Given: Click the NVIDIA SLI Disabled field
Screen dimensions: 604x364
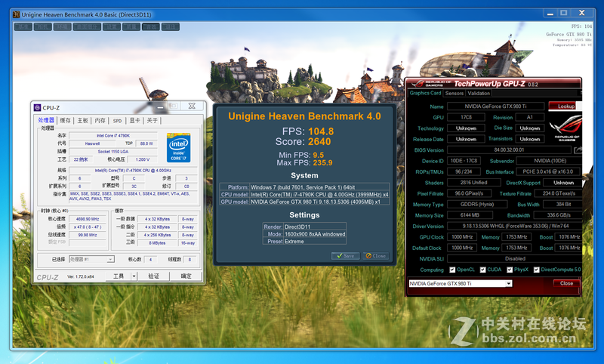Looking at the screenshot, I should [x=515, y=259].
